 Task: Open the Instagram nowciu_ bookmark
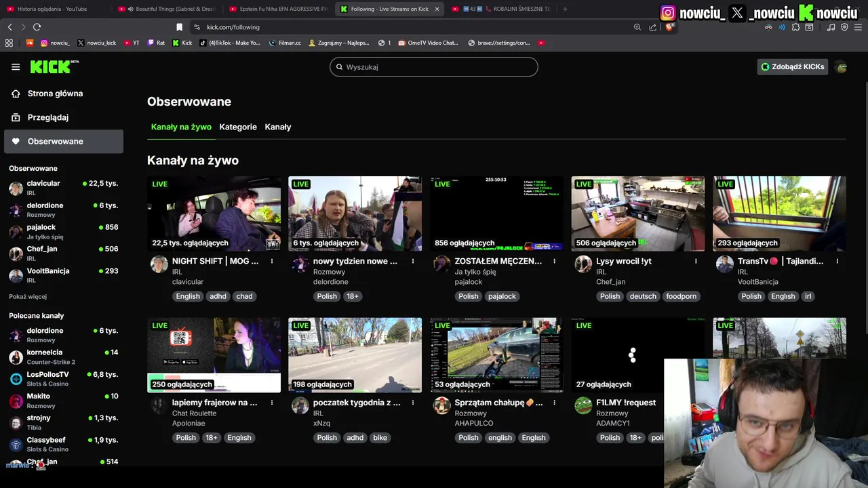tap(55, 43)
